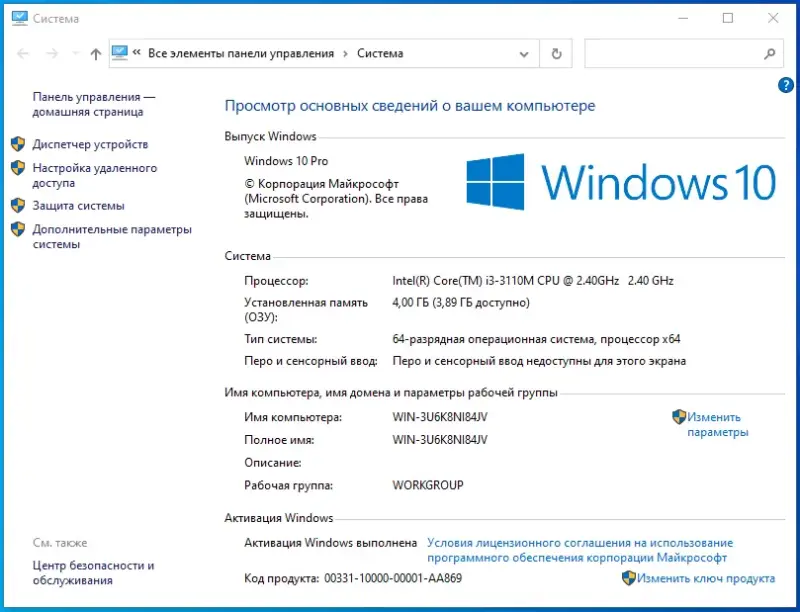This screenshot has height=612, width=800.
Task: Open Help via blue question mark
Action: (786, 85)
